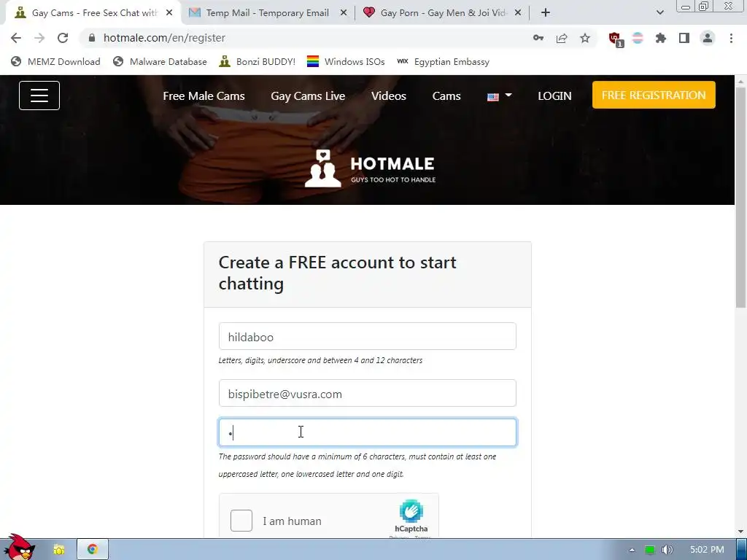This screenshot has width=747, height=560.
Task: Go to Gay Cams Live
Action: pyautogui.click(x=308, y=96)
